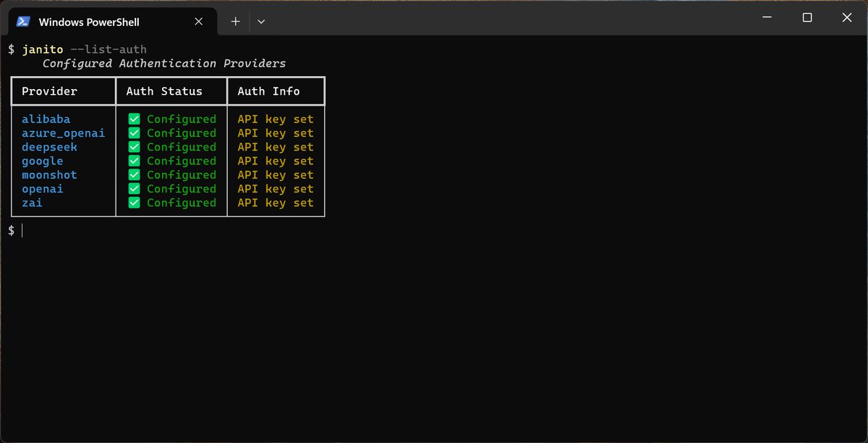Click the PowerShell icon in the tab
The height and width of the screenshot is (443, 868).
(23, 22)
